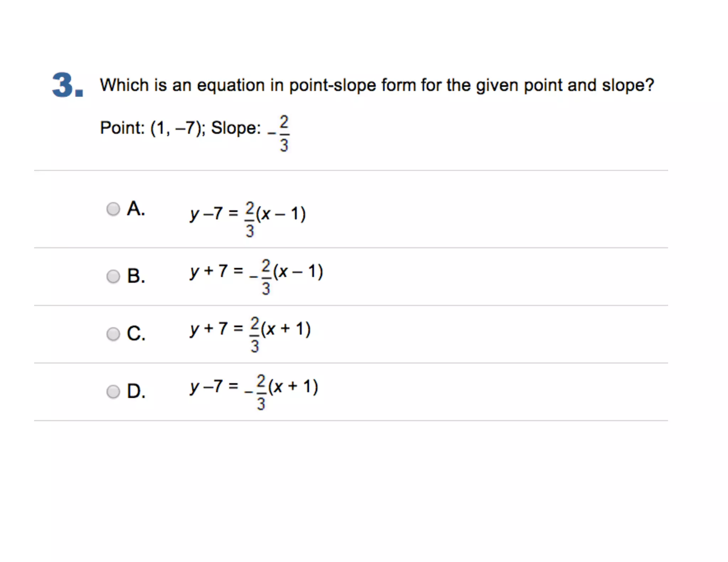Viewport: 728px width, 562px height.
Task: Click '(x – 1)' in option A's equation
Action: click(x=281, y=214)
